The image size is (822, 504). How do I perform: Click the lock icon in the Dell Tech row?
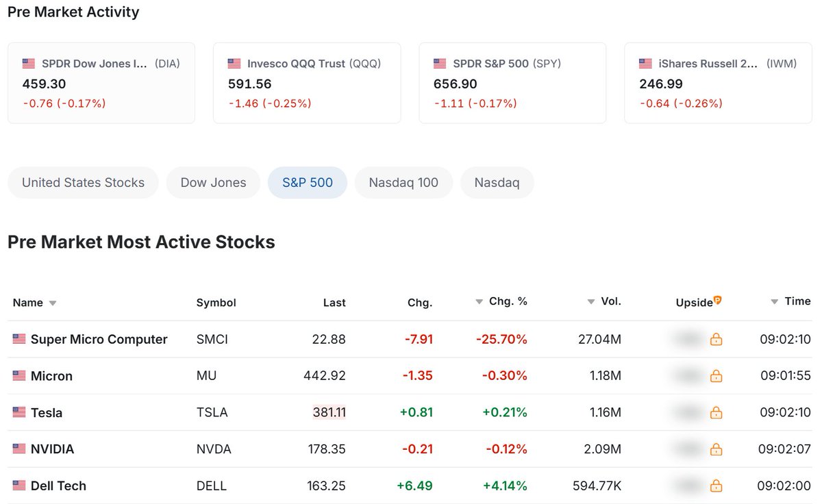coord(717,486)
